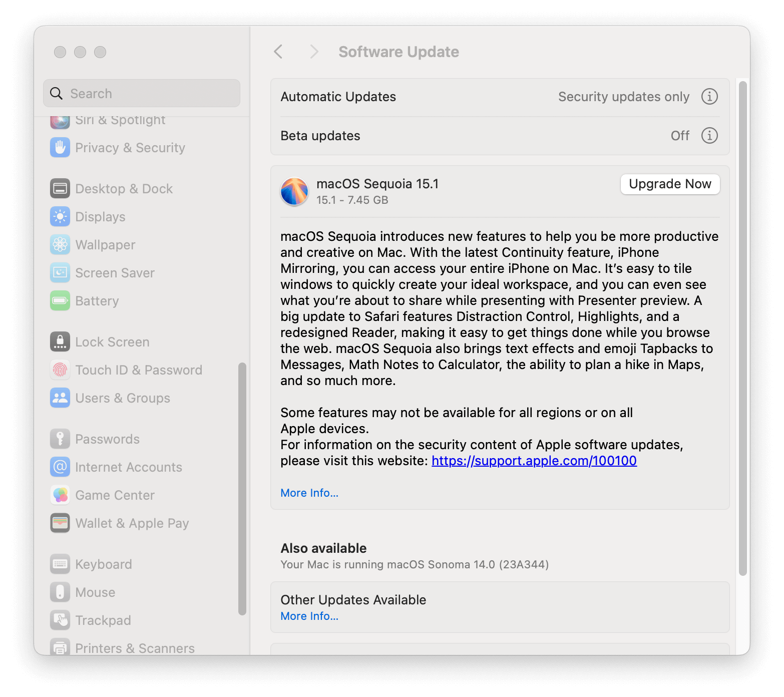Select Trackpad label in sidebar
The width and height of the screenshot is (784, 697).
(103, 620)
